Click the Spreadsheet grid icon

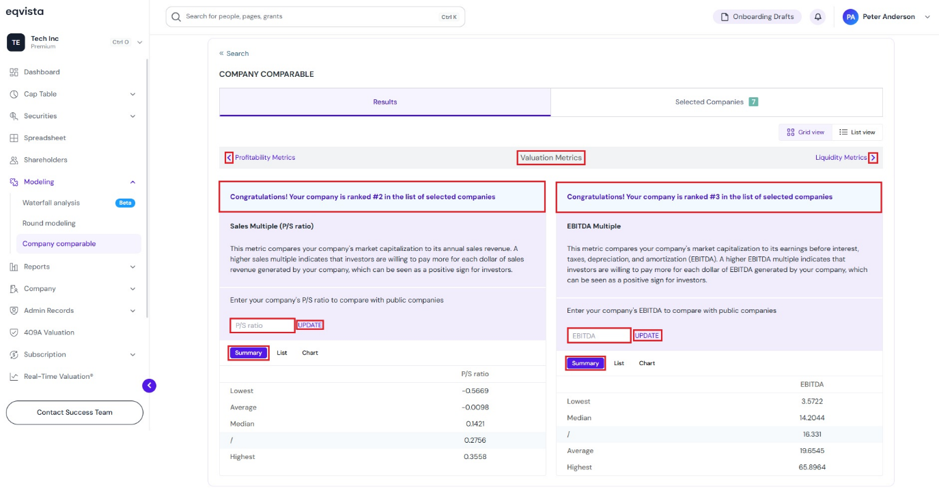(x=14, y=138)
